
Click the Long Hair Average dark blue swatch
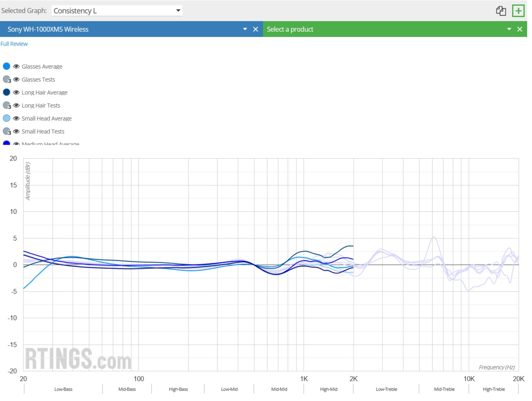click(x=7, y=92)
